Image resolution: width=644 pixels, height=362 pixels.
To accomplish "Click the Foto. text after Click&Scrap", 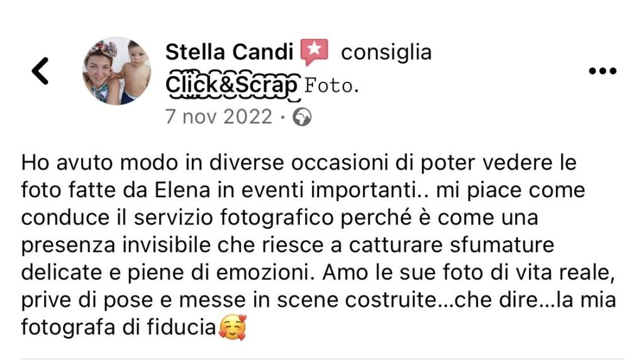I will (x=331, y=86).
